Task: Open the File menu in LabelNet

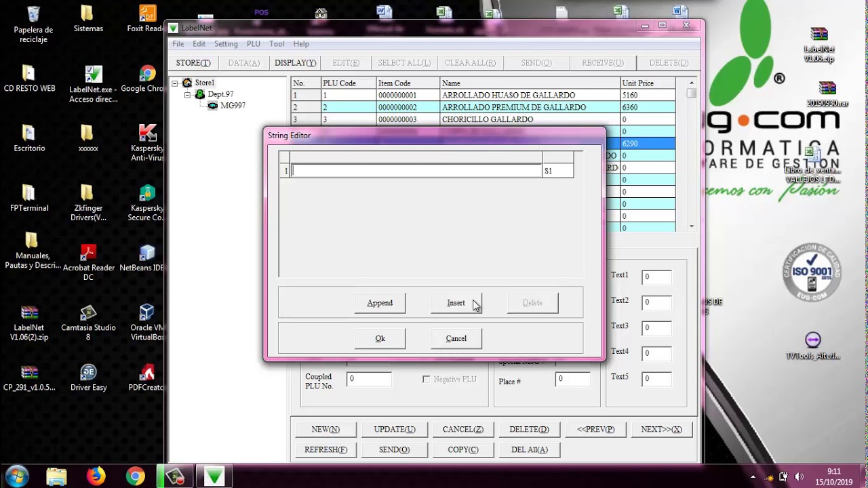Action: click(x=178, y=44)
